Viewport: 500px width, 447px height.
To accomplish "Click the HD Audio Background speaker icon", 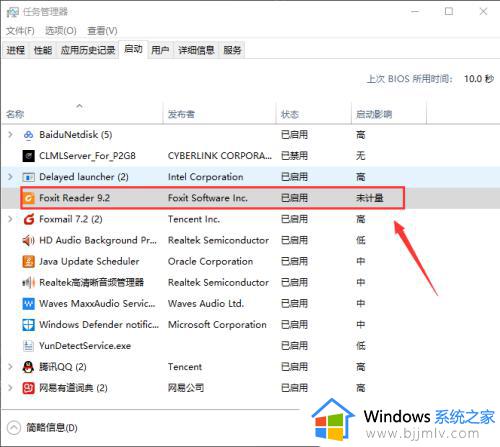I will pyautogui.click(x=28, y=240).
